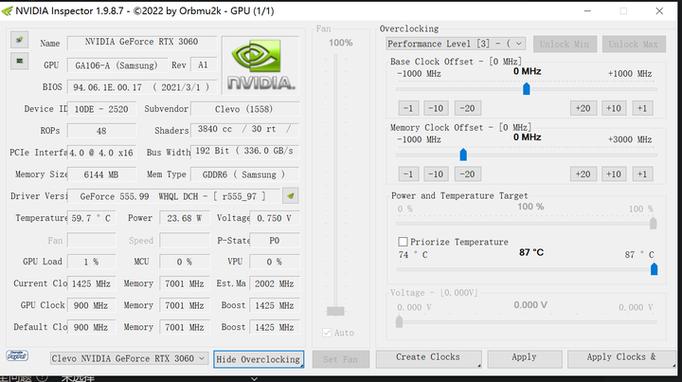Click the NVIDIA logo image
Viewport: 682px width, 382px height.
pyautogui.click(x=261, y=65)
